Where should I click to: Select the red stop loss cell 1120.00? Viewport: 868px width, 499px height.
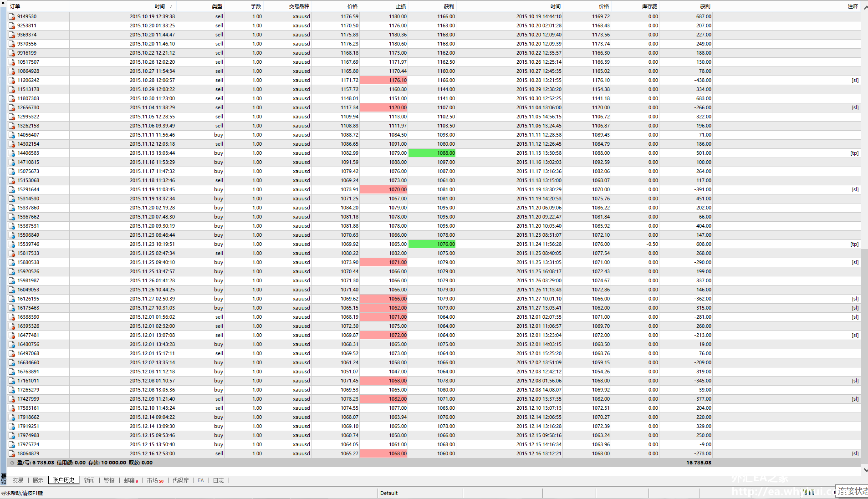[x=384, y=107]
